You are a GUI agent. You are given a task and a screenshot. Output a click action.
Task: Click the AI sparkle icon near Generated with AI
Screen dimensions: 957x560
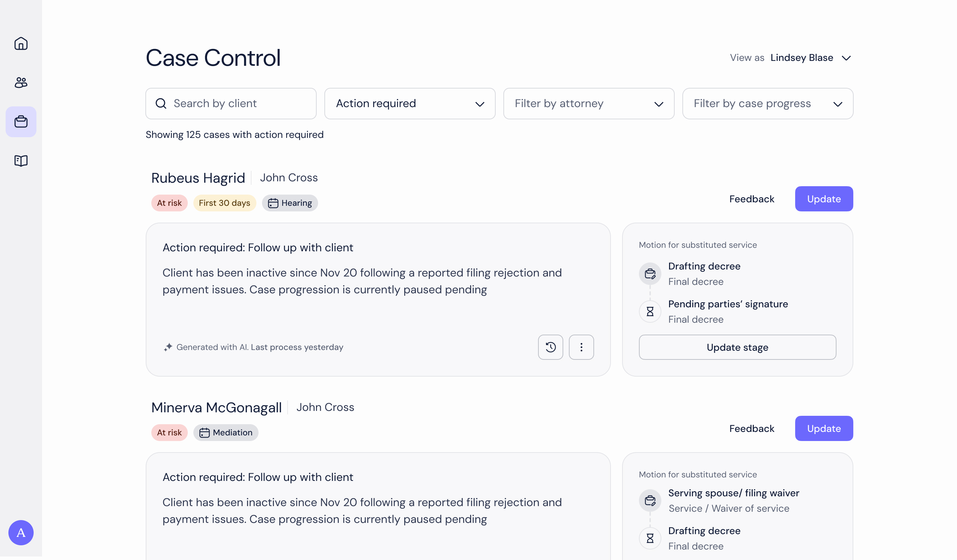pyautogui.click(x=168, y=347)
